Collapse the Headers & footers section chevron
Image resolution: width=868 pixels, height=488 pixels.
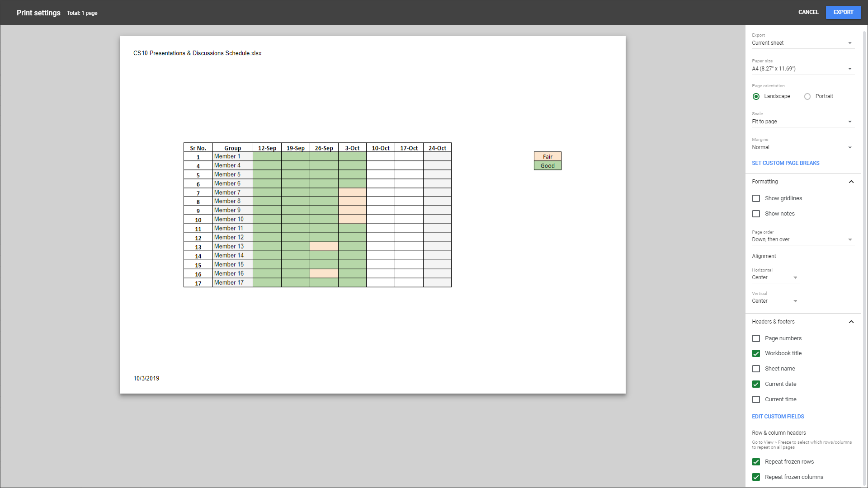[x=851, y=322]
